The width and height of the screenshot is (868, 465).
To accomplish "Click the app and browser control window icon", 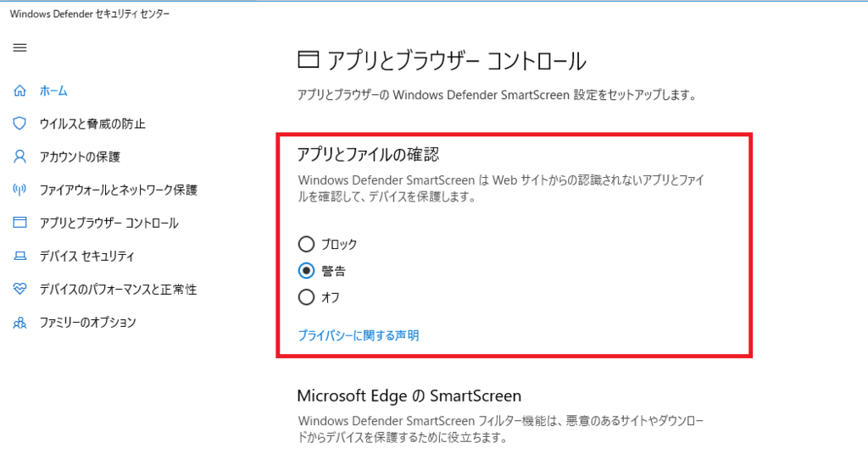I will pyautogui.click(x=20, y=222).
